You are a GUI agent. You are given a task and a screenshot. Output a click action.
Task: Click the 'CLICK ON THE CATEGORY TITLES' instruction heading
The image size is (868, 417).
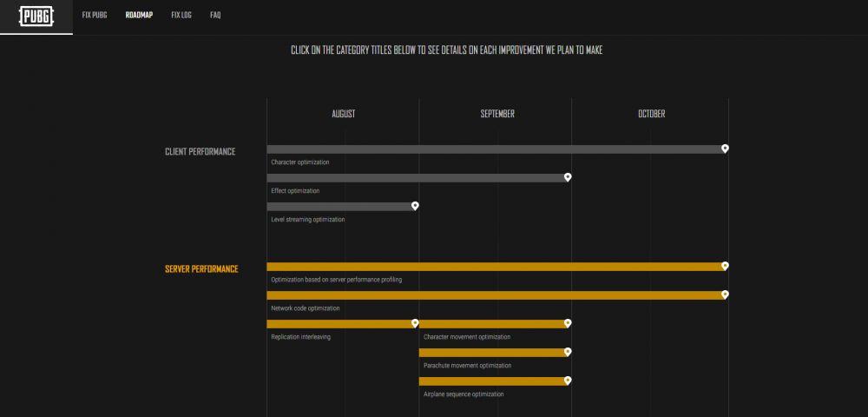(x=447, y=50)
